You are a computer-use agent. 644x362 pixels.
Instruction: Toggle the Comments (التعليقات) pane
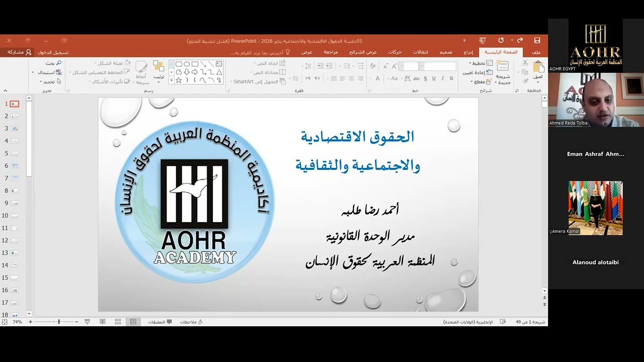[x=160, y=322]
